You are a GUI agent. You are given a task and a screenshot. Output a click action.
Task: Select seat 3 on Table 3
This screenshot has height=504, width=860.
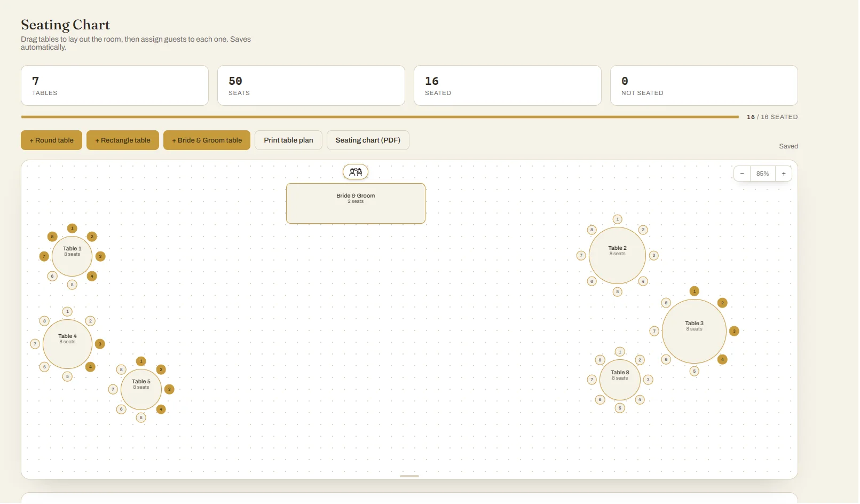pos(735,332)
